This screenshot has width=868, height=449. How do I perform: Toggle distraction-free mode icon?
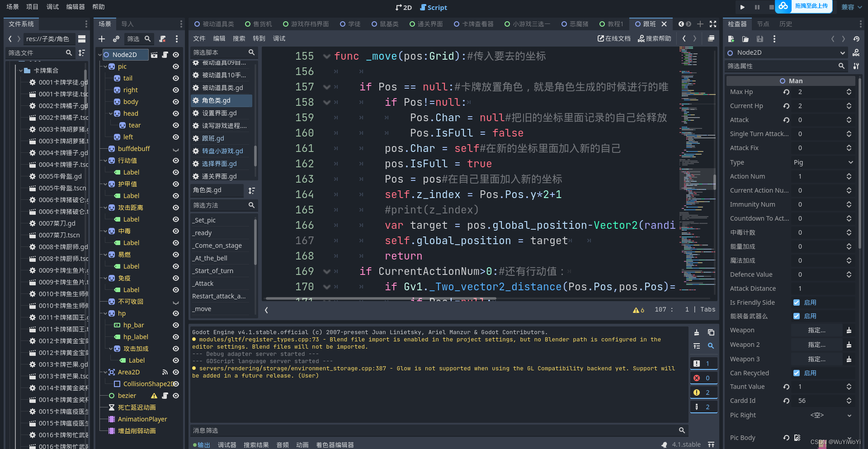click(713, 24)
